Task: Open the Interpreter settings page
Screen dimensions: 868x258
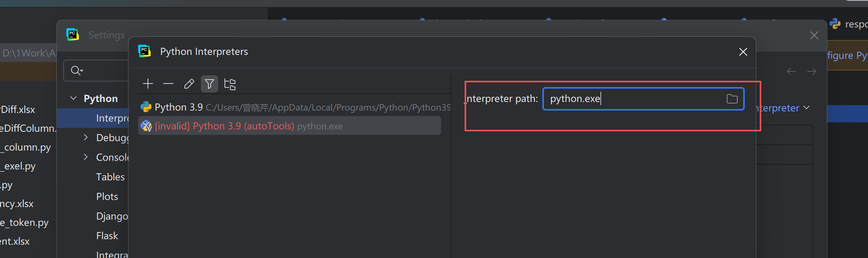Action: pos(112,118)
